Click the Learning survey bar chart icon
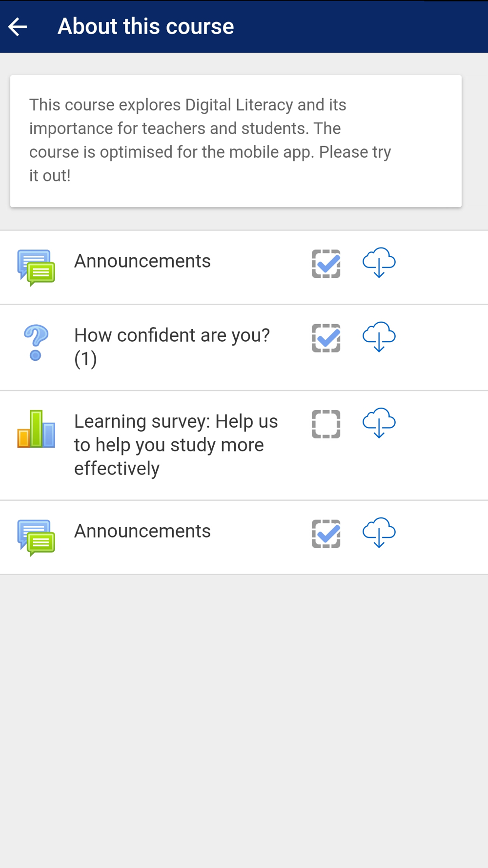 tap(36, 429)
